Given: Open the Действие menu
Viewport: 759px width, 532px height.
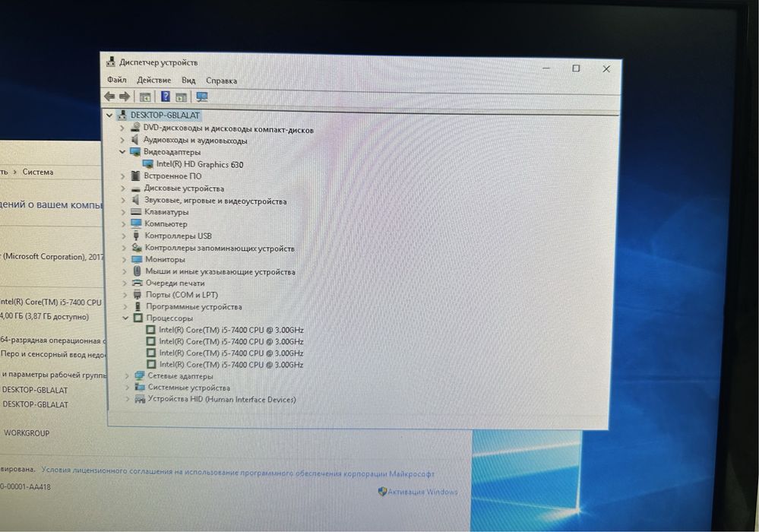Looking at the screenshot, I should 154,80.
